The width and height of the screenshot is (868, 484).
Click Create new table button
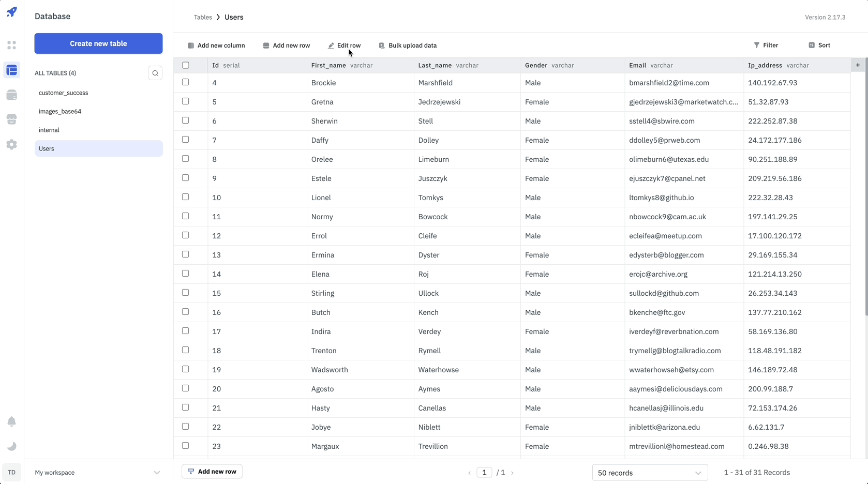(98, 43)
